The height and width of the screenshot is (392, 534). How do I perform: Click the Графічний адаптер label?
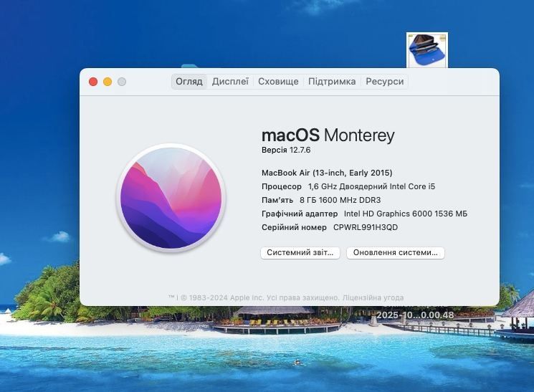click(x=300, y=214)
